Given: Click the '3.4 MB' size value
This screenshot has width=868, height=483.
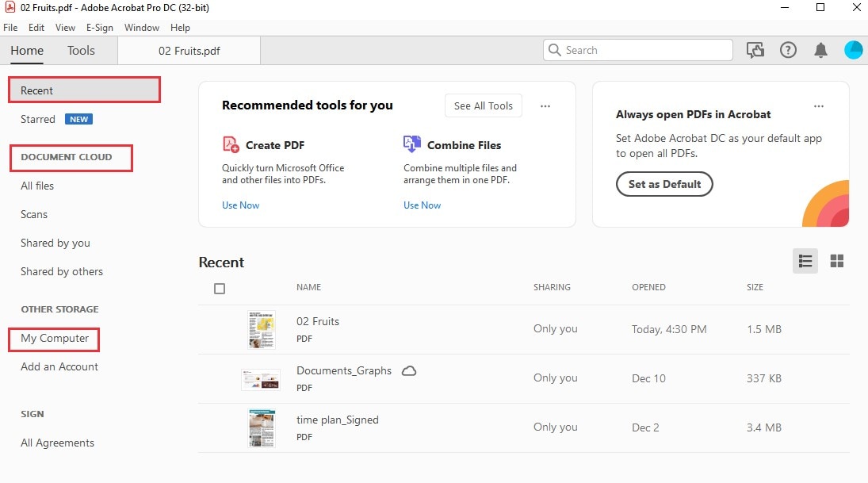Looking at the screenshot, I should point(764,427).
